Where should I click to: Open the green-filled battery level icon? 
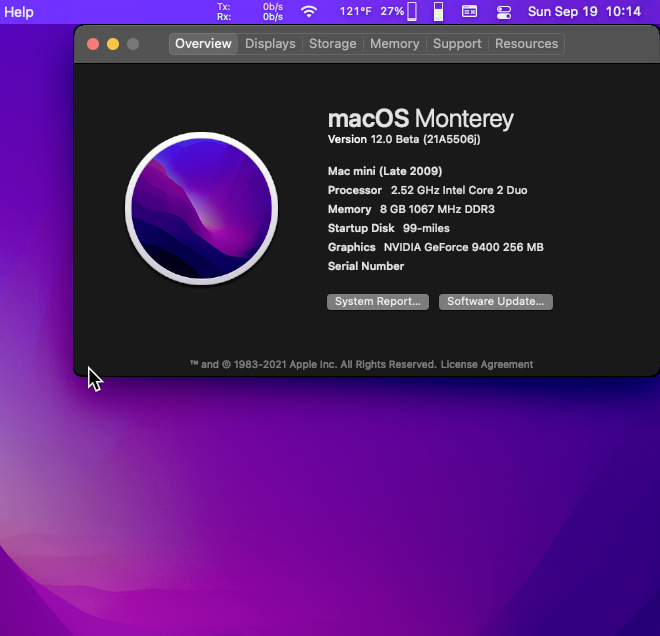pos(438,11)
